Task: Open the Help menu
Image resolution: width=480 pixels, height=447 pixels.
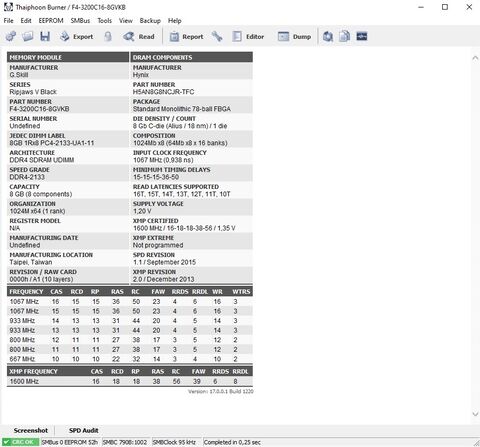Action: (174, 21)
